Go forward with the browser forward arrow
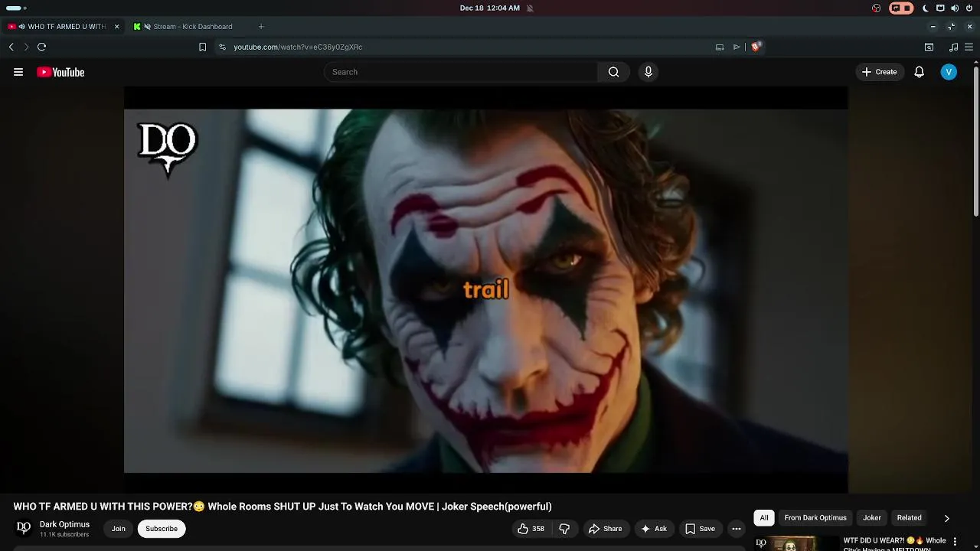 coord(26,47)
